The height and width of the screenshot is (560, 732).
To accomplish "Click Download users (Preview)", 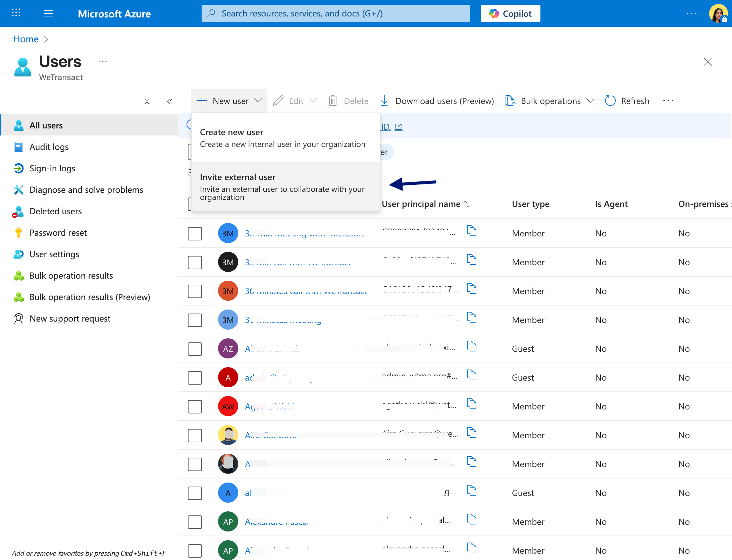I will [437, 101].
